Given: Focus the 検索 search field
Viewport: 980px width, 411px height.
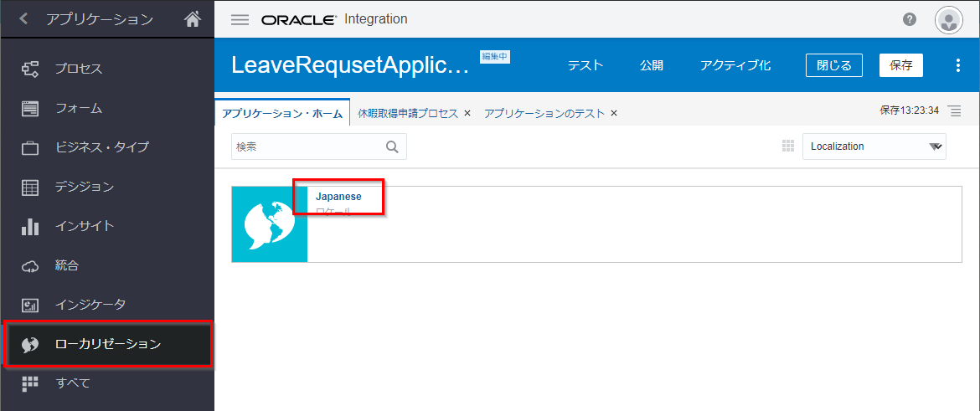Looking at the screenshot, I should point(307,146).
